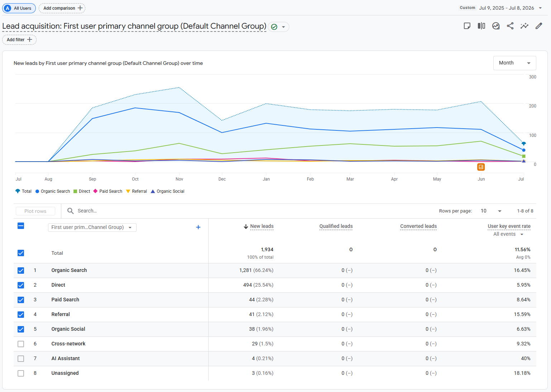
Task: Click the Direct legend swatch
Action: coord(75,191)
